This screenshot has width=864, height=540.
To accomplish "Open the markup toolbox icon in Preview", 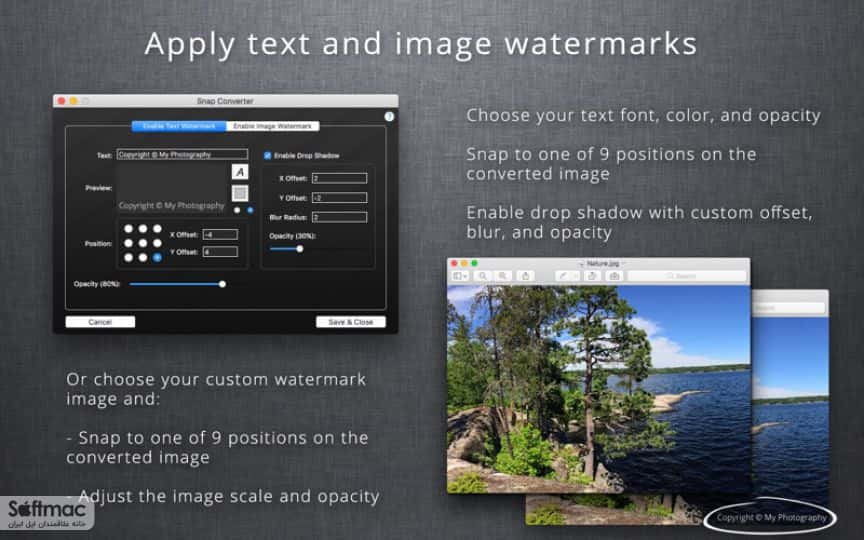I will coord(614,276).
